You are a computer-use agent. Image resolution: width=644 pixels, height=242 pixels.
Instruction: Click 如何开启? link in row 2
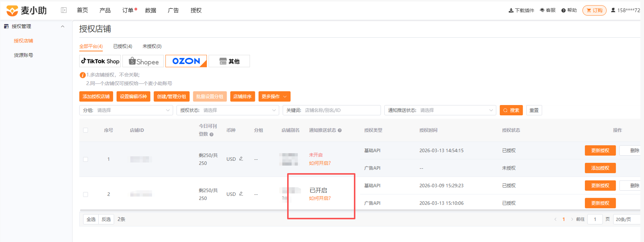click(320, 198)
